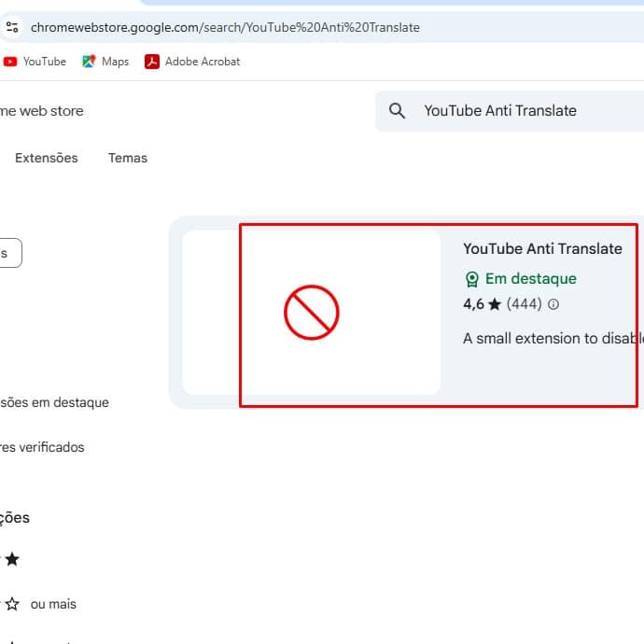Click the rounded filter chip ending in 's'
Viewport: 644px width, 644px height.
tap(7, 253)
